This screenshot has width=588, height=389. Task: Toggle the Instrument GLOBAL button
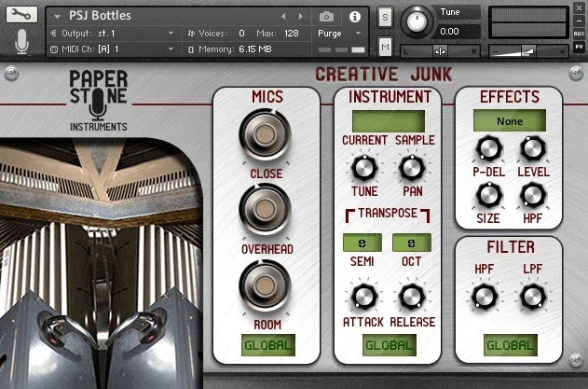pyautogui.click(x=390, y=345)
